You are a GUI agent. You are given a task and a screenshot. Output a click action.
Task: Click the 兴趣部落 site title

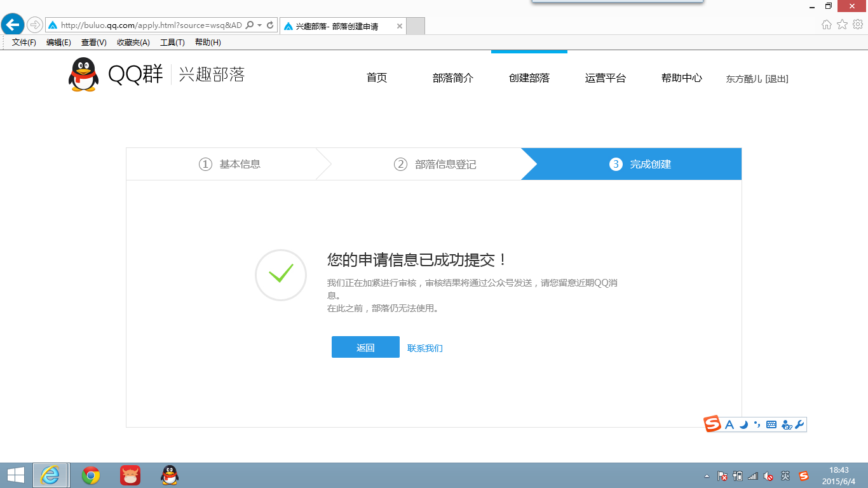(x=212, y=75)
